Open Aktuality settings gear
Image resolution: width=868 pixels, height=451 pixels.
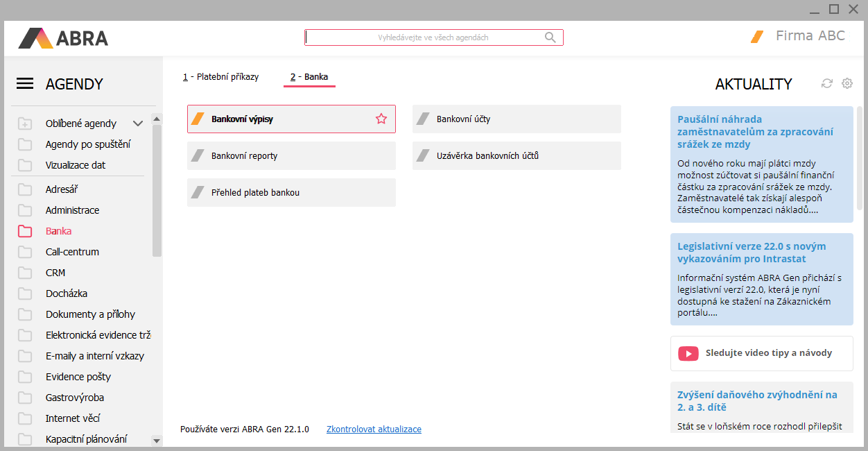click(x=847, y=83)
